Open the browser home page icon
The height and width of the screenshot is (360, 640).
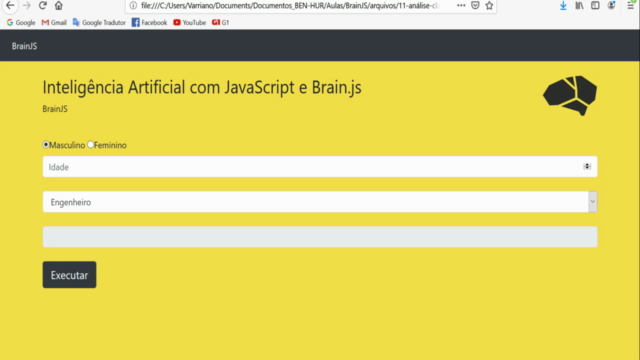(59, 5)
